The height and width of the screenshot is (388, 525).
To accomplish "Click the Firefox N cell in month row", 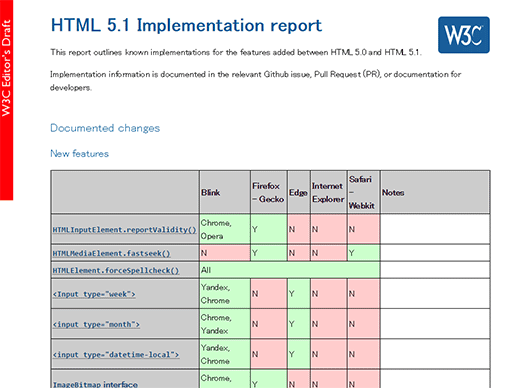I will pyautogui.click(x=269, y=324).
